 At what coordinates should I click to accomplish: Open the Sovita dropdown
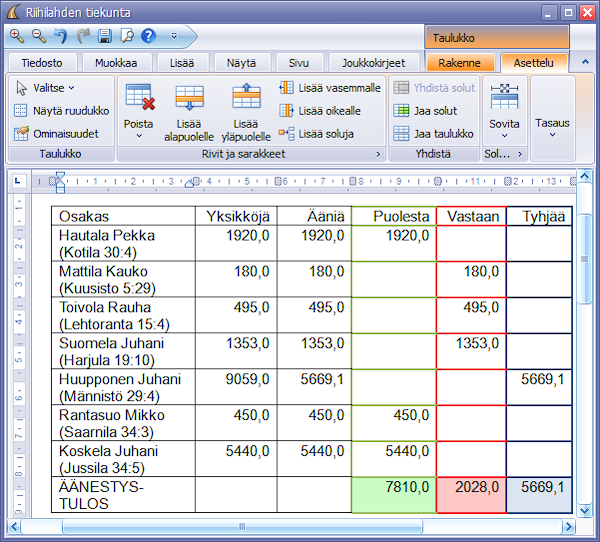tap(504, 110)
